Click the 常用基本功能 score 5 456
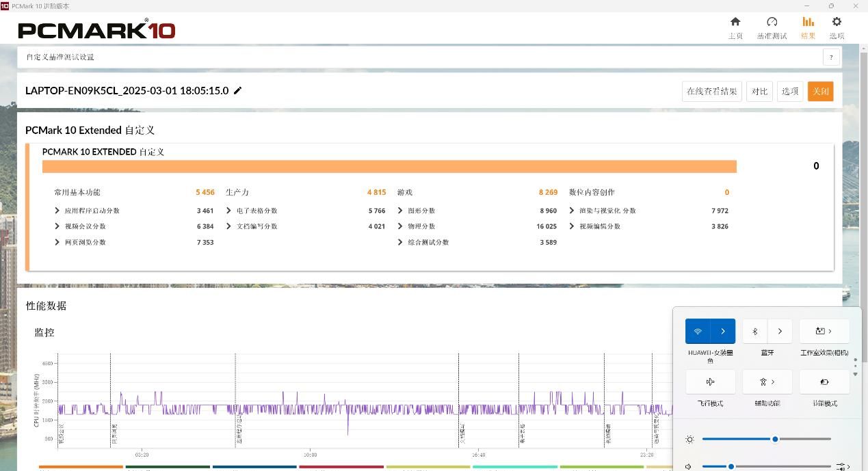Screen dimensions: 868x471 205,192
